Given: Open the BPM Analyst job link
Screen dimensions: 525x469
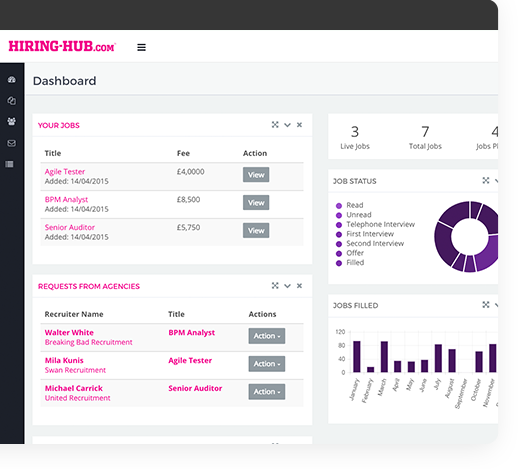Looking at the screenshot, I should pos(66,200).
